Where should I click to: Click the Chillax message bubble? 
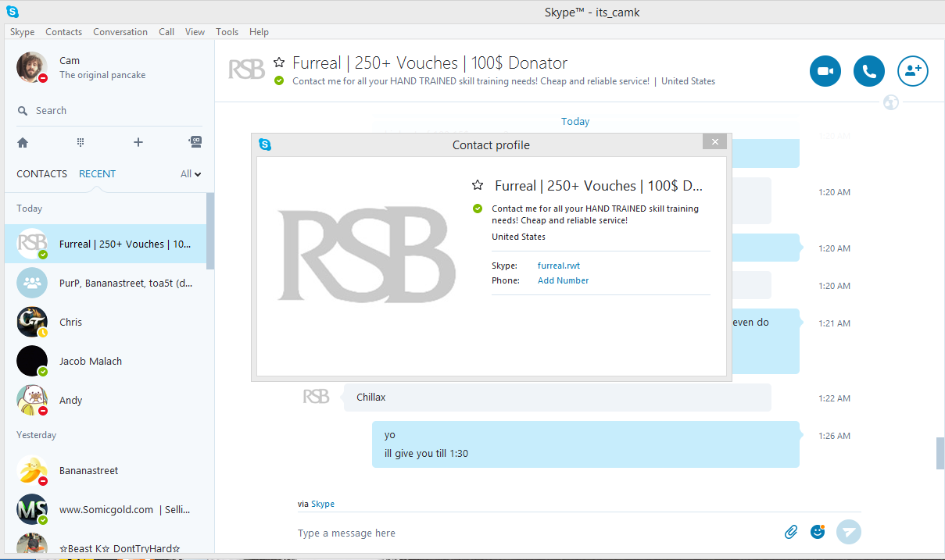[557, 398]
